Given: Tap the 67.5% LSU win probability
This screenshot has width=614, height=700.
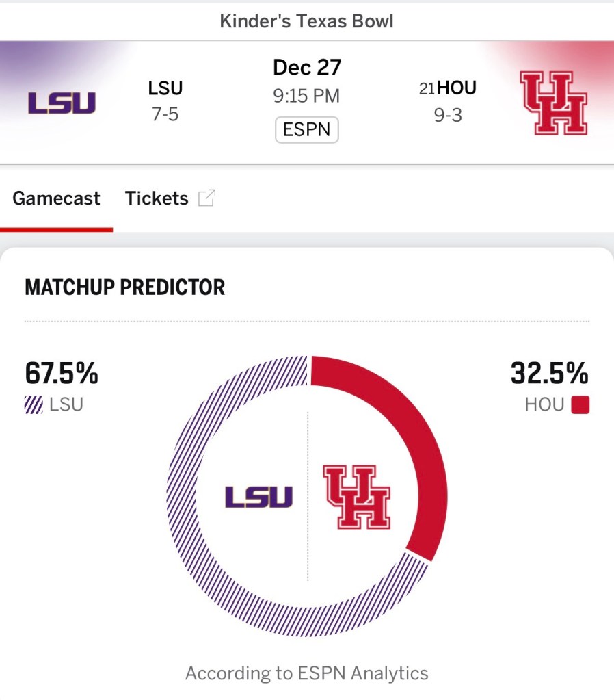Looking at the screenshot, I should (x=62, y=374).
